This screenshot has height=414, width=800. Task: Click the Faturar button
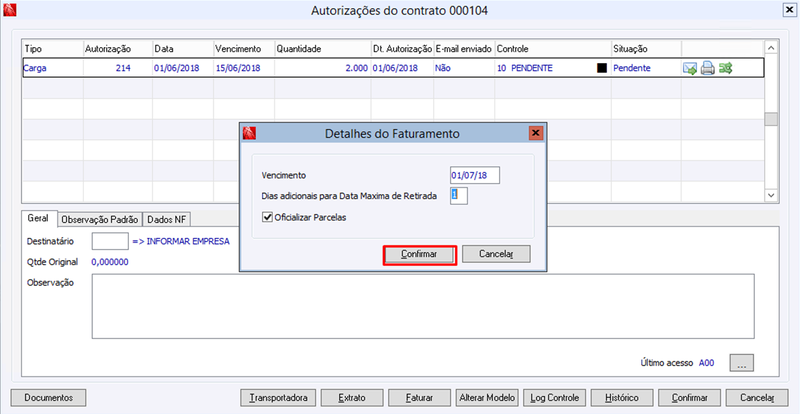point(419,398)
